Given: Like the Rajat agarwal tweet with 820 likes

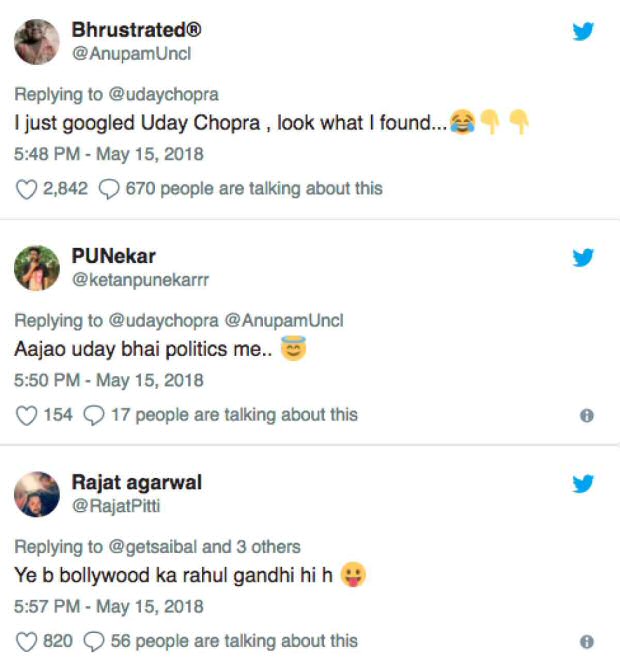Looking at the screenshot, I should (x=27, y=641).
